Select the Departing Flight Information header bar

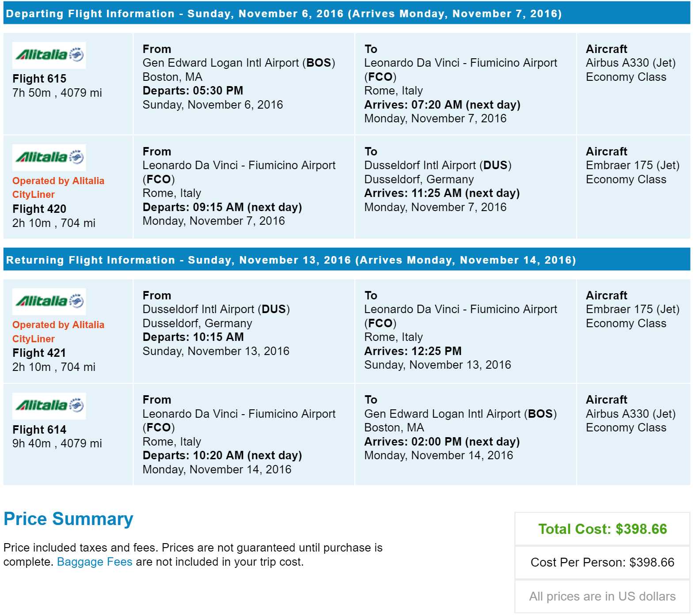click(x=347, y=14)
